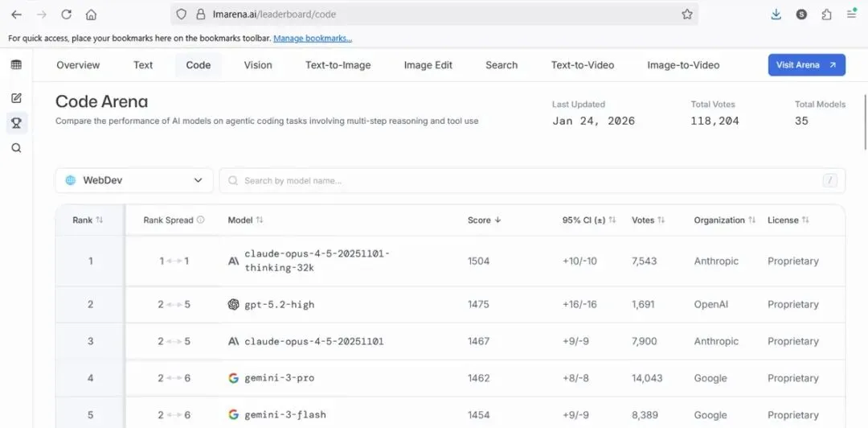Click the Visit Arena button
Image resolution: width=868 pixels, height=428 pixels.
click(x=806, y=65)
